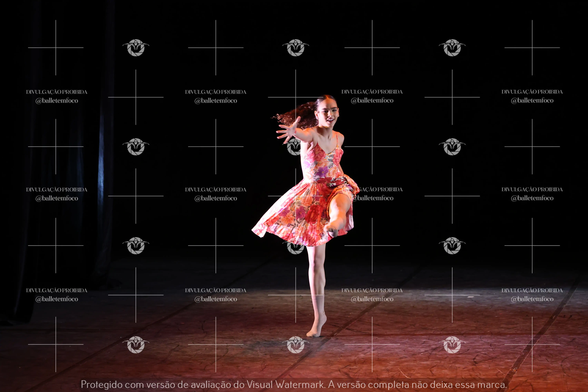Click the bottom-left camera logo on the stage floor
Screen dimensions: 588x392
pos(136,345)
